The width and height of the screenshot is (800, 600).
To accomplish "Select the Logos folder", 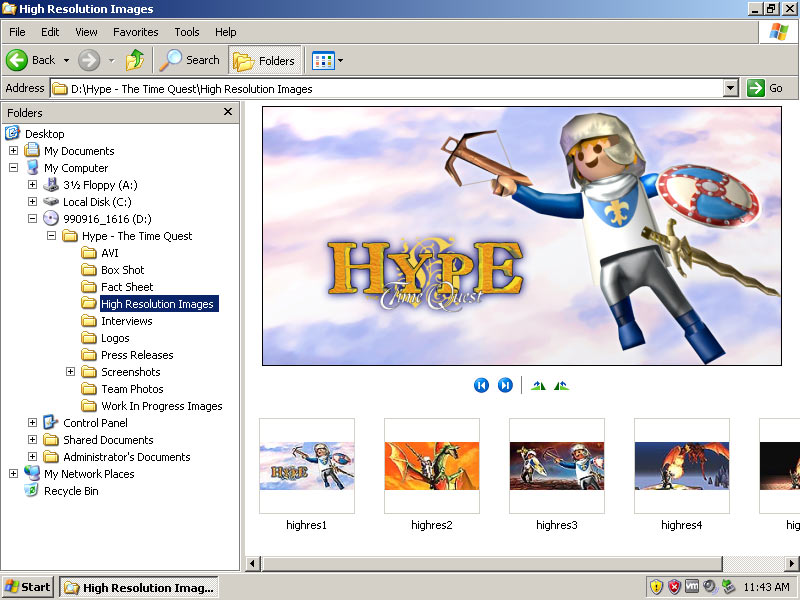I will point(115,338).
